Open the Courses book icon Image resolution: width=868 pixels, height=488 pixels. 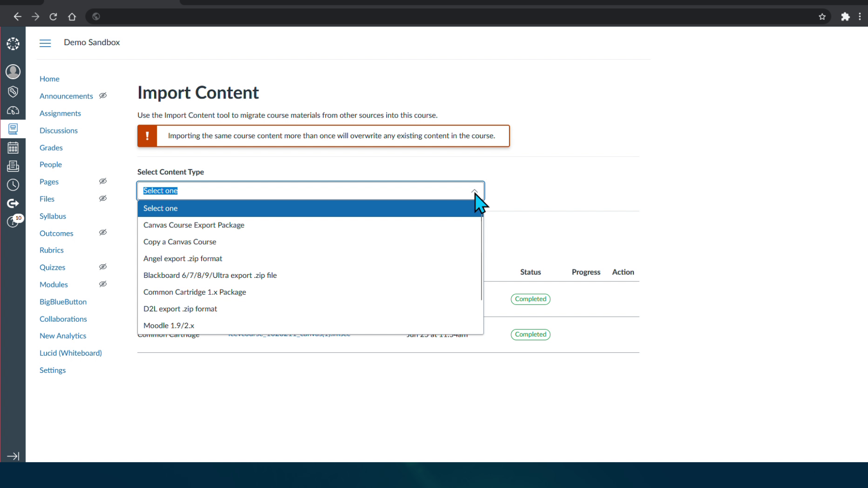coord(13,129)
